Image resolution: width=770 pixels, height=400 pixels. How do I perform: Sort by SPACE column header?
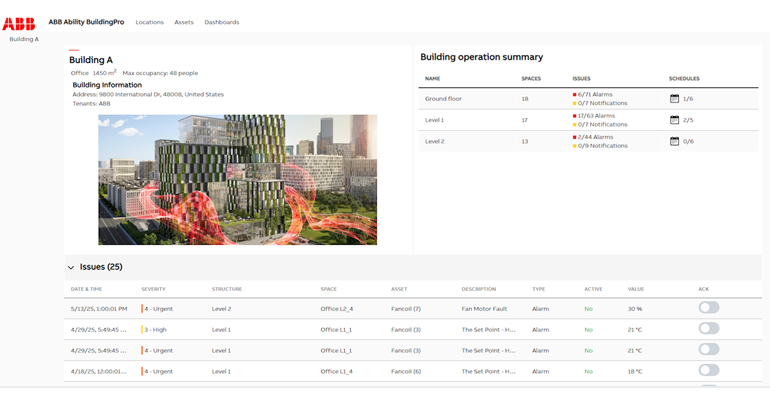329,289
